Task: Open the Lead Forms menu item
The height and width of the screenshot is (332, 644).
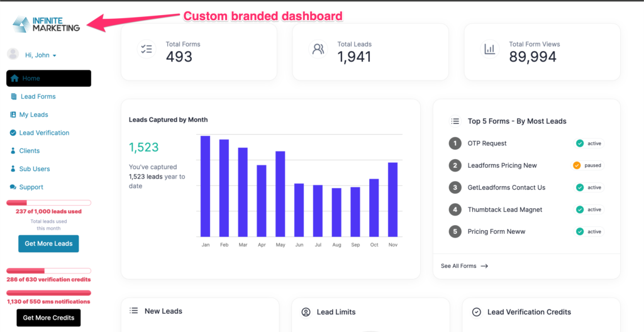Action: (38, 97)
